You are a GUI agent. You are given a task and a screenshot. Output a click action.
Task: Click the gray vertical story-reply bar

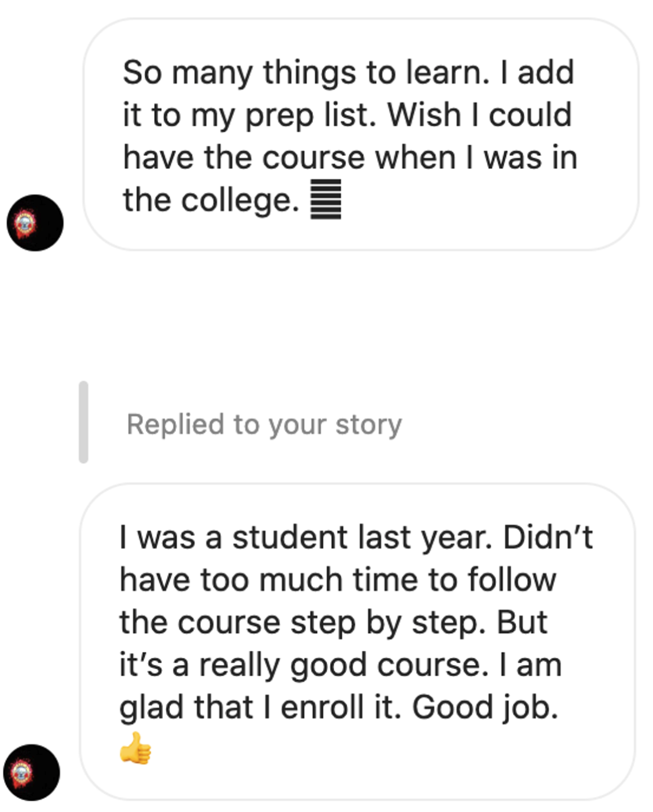point(83,422)
